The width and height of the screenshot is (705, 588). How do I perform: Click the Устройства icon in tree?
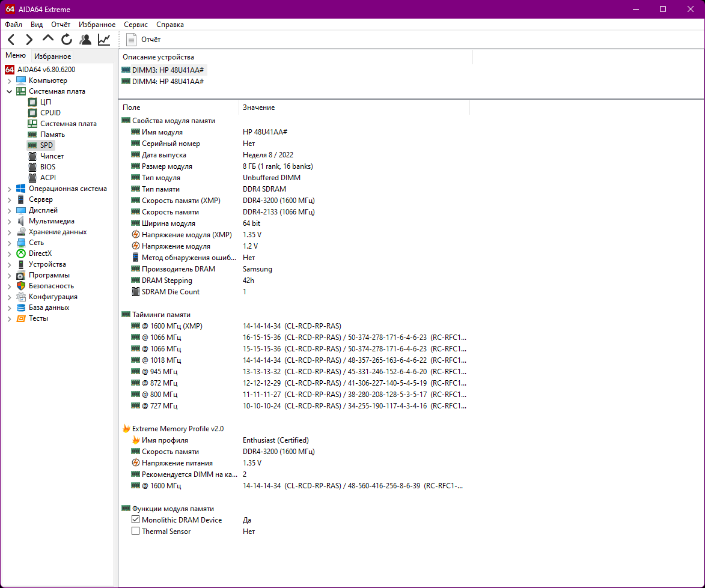point(21,264)
